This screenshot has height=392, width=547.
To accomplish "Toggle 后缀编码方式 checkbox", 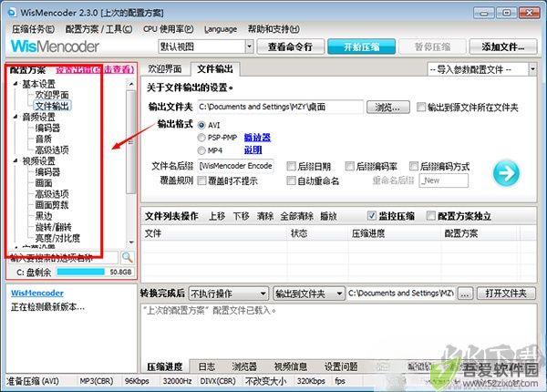I will 414,166.
